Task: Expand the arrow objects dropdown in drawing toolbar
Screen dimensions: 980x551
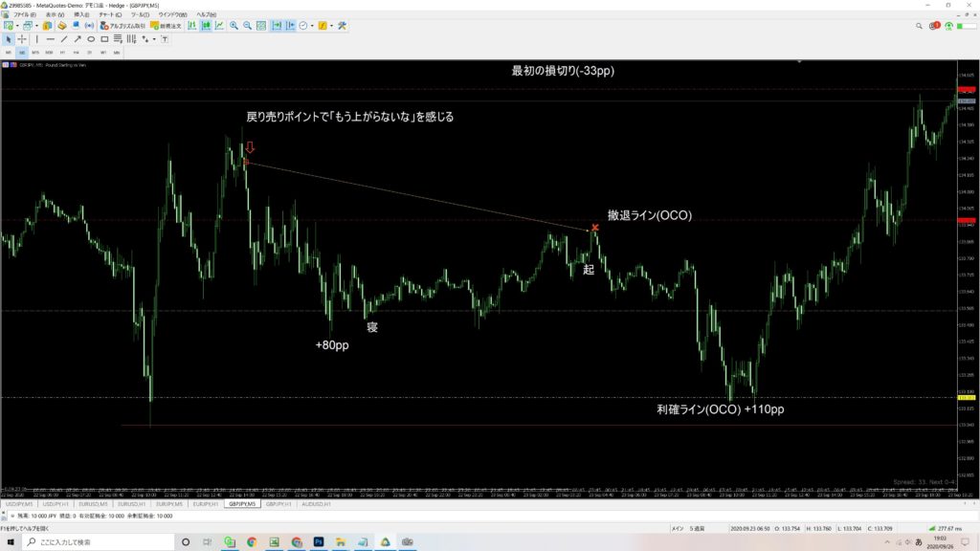Action: click(x=153, y=39)
